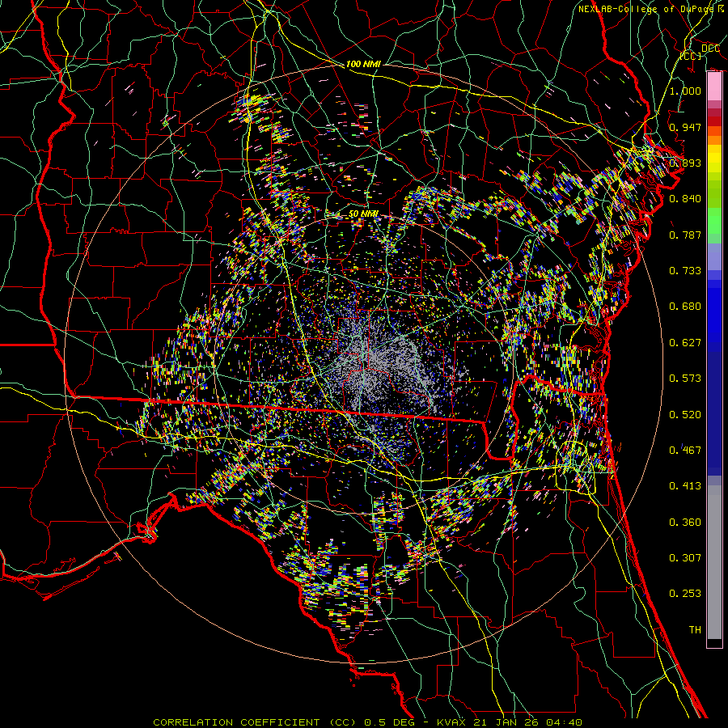The width and height of the screenshot is (728, 728).
Task: Click the 0.627 scale value
Action: pos(685,343)
